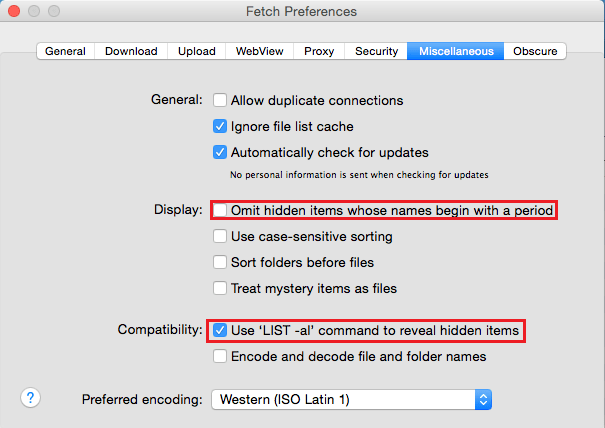Switch to the Download tab

pos(131,51)
